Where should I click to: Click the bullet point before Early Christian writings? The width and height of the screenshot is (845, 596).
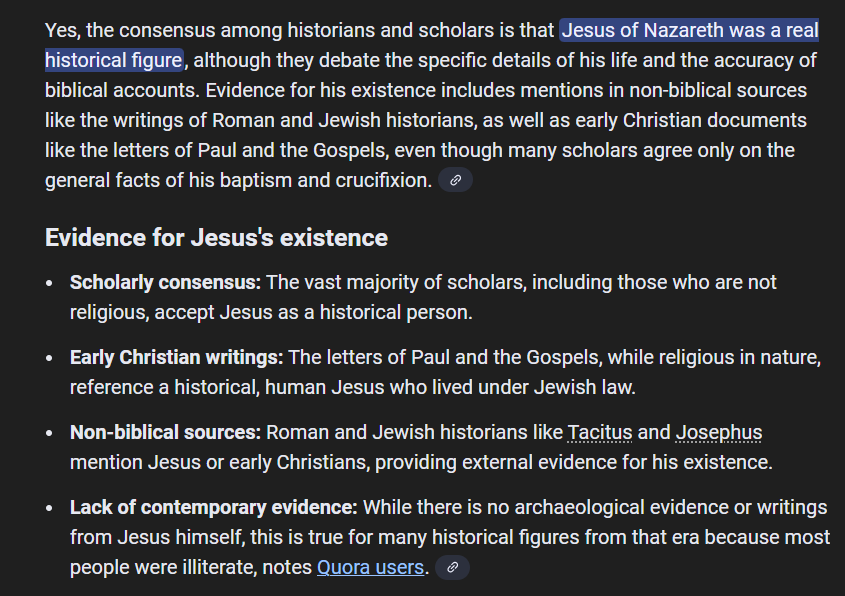[x=50, y=358]
